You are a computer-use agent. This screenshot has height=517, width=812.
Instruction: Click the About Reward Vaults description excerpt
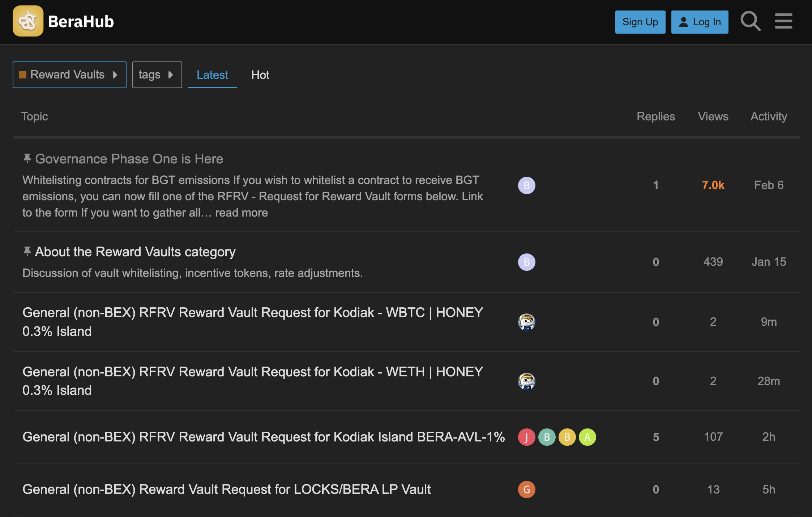(x=192, y=273)
